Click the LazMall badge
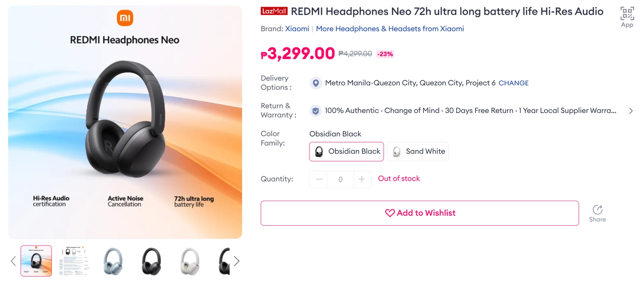644x285 pixels. [274, 12]
